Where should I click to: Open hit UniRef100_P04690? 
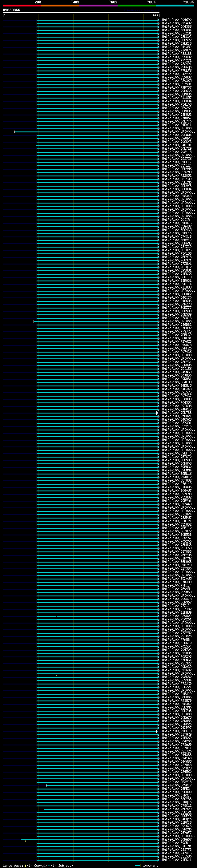pyautogui.click(x=176, y=20)
